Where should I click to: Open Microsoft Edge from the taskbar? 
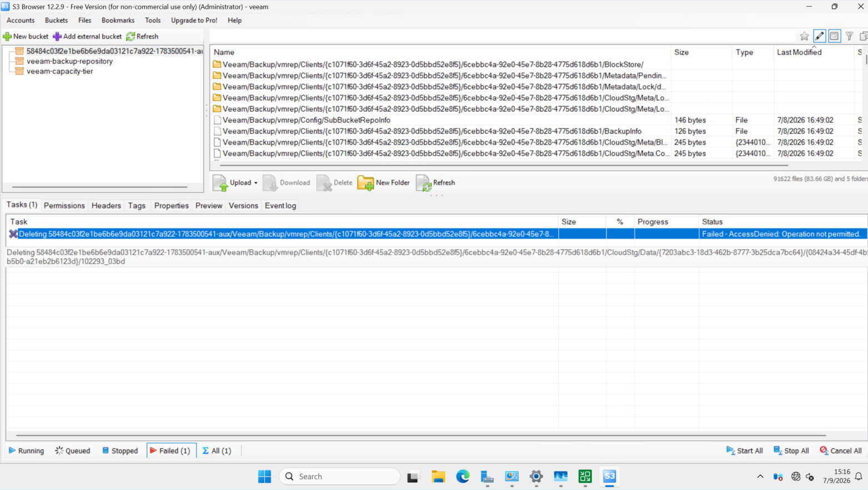(x=463, y=477)
